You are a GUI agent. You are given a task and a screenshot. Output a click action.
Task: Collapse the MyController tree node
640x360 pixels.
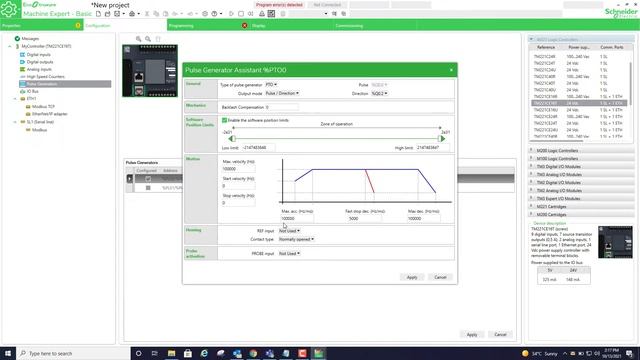[10, 47]
